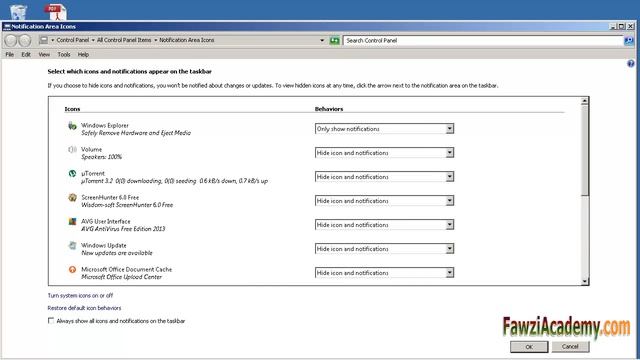Screen dimensions: 640x360
Task: Click Restore default icon behaviors link
Action: pos(84,308)
